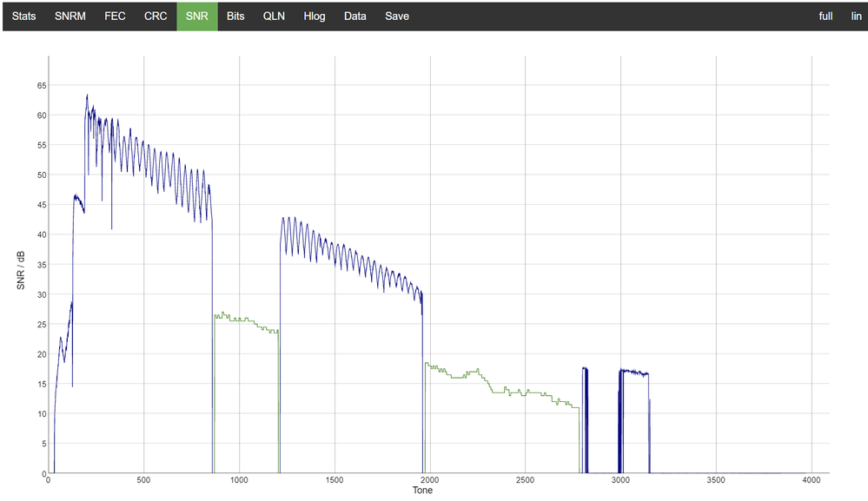Click the 65 tick label on the y-axis
This screenshot has width=868, height=501.
pos(40,85)
